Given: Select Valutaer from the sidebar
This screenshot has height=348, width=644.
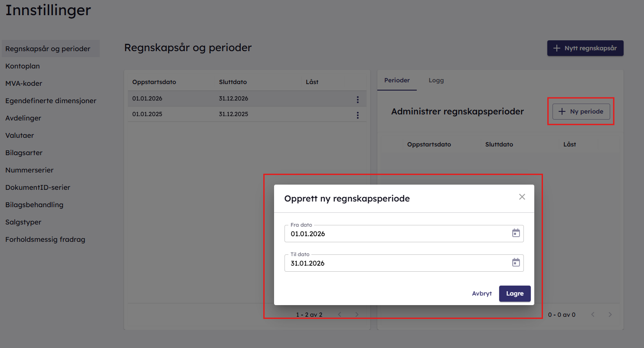Looking at the screenshot, I should click(20, 136).
